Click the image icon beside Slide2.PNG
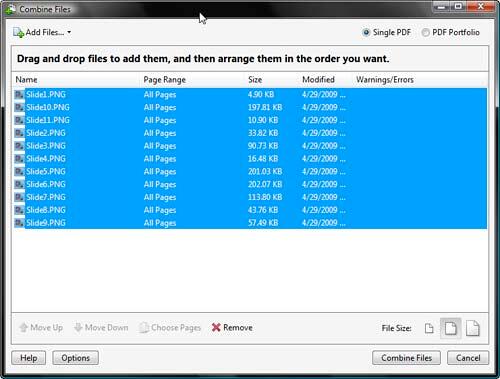The image size is (500, 379). click(19, 133)
